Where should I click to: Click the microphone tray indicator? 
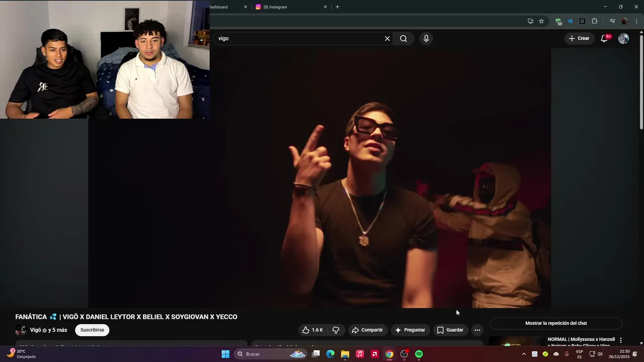click(x=567, y=354)
